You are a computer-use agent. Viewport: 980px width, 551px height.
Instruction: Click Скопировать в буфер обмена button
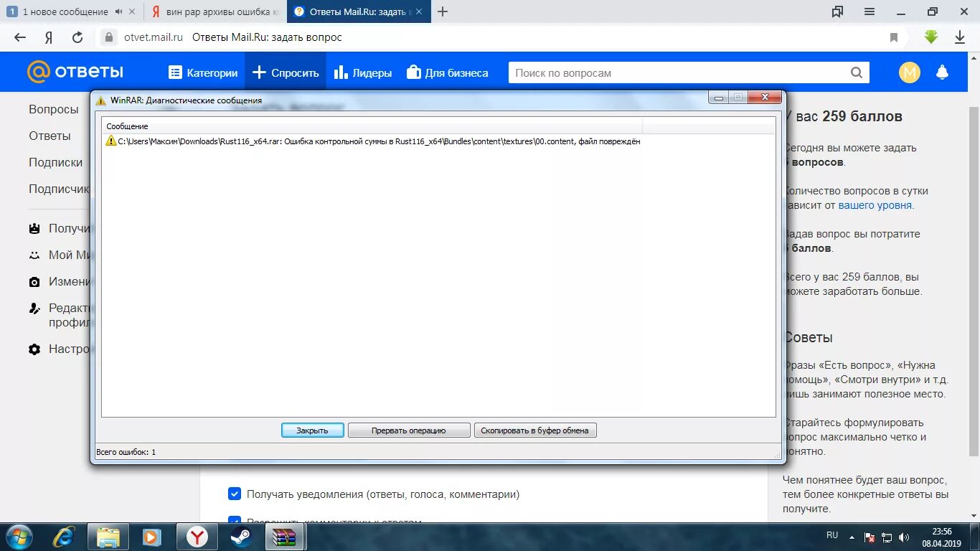pyautogui.click(x=534, y=430)
